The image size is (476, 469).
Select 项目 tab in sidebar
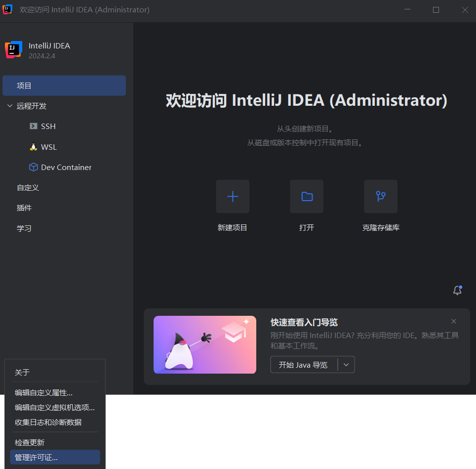64,85
